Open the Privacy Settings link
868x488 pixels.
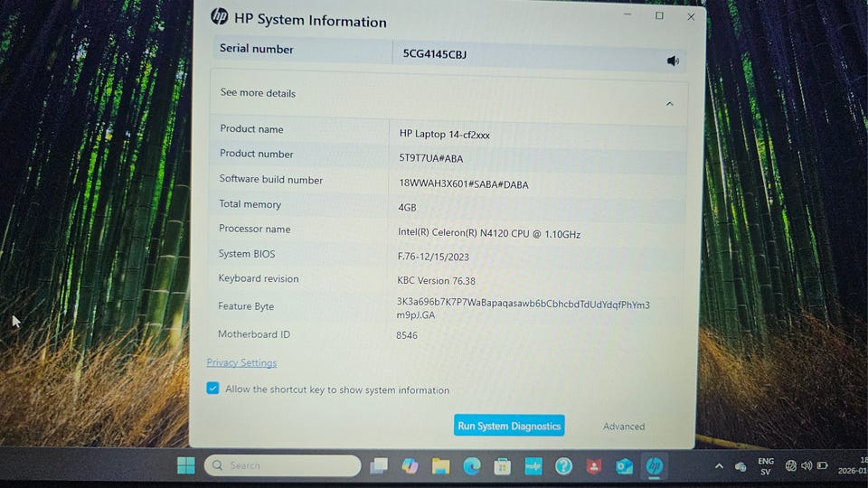(241, 362)
